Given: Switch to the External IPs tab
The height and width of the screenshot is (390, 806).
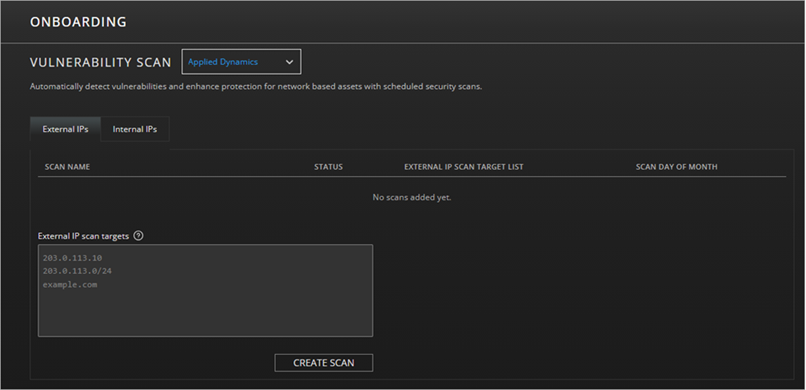Looking at the screenshot, I should point(65,129).
